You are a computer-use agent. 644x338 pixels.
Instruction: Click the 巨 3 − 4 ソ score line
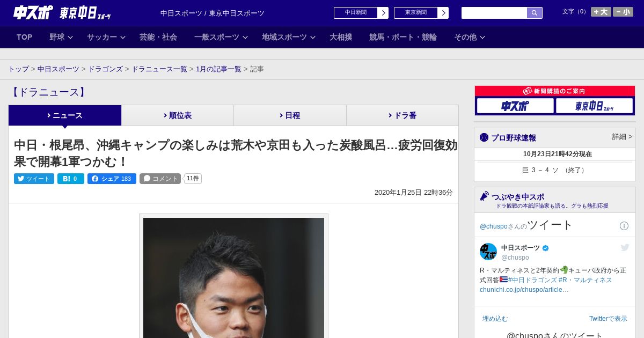pyautogui.click(x=555, y=170)
